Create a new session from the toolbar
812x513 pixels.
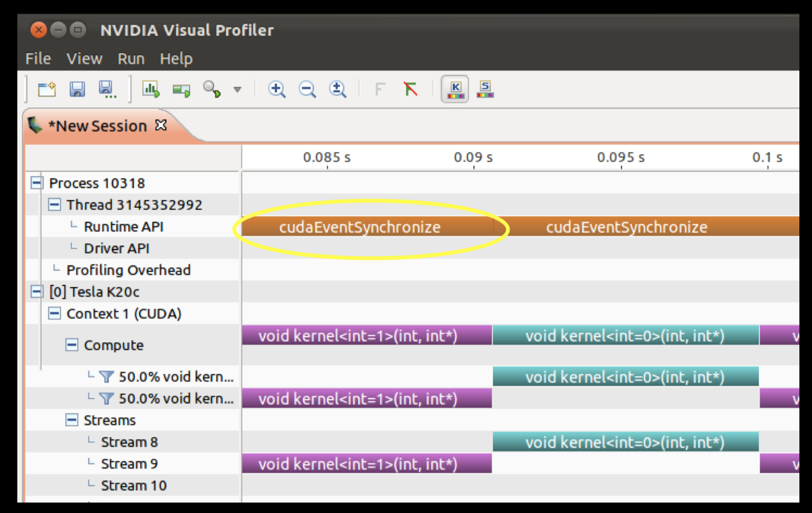47,89
